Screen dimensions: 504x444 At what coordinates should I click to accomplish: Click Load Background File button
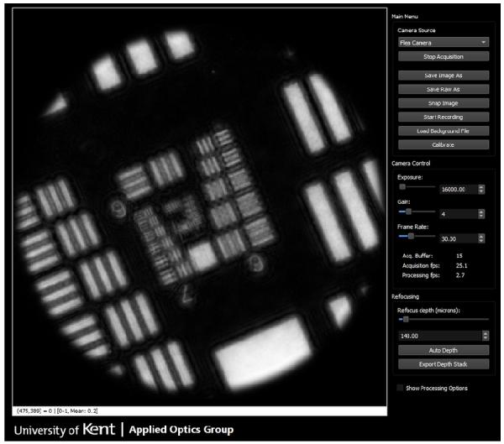pyautogui.click(x=442, y=131)
